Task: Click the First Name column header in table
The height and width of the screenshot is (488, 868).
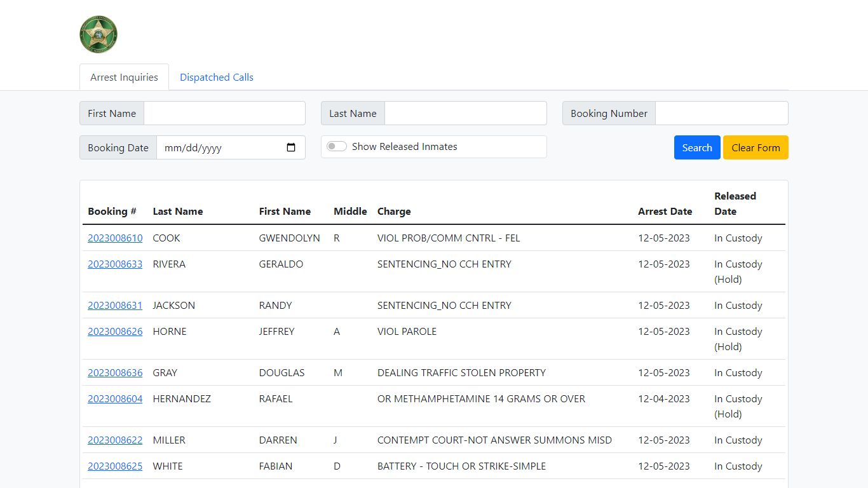Action: point(285,211)
